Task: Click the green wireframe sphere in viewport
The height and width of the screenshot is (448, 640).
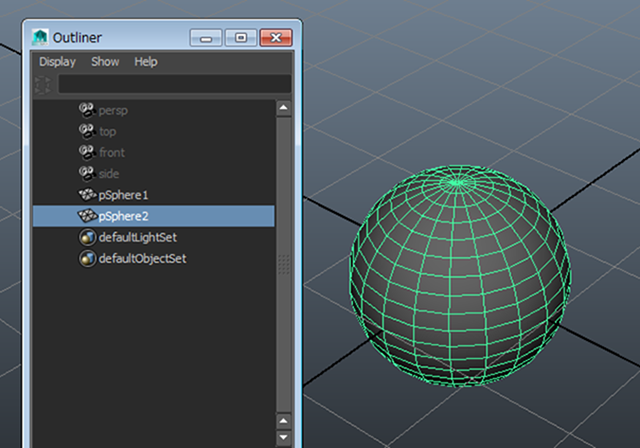Action: point(460,275)
